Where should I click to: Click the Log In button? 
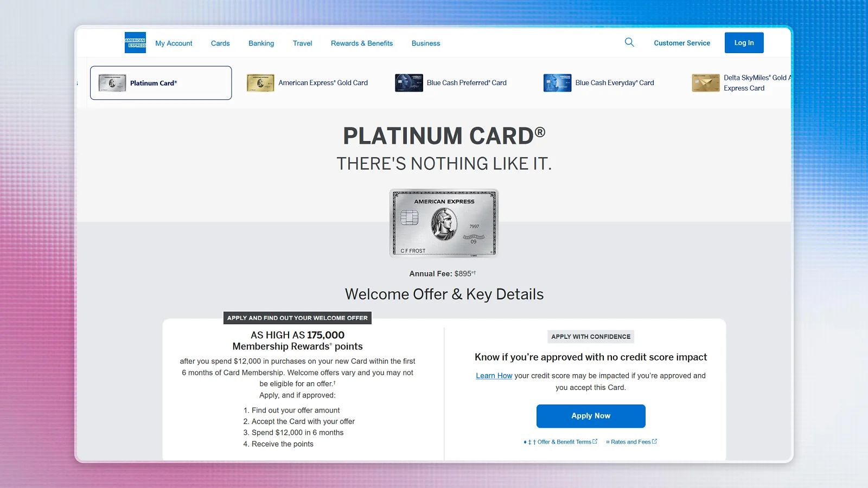pyautogui.click(x=744, y=43)
